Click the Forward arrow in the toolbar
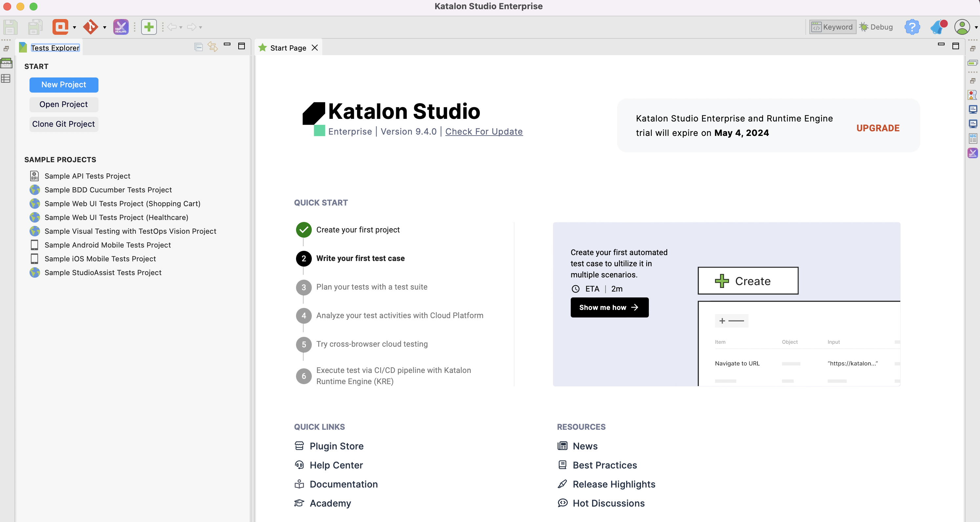This screenshot has width=980, height=522. click(192, 27)
